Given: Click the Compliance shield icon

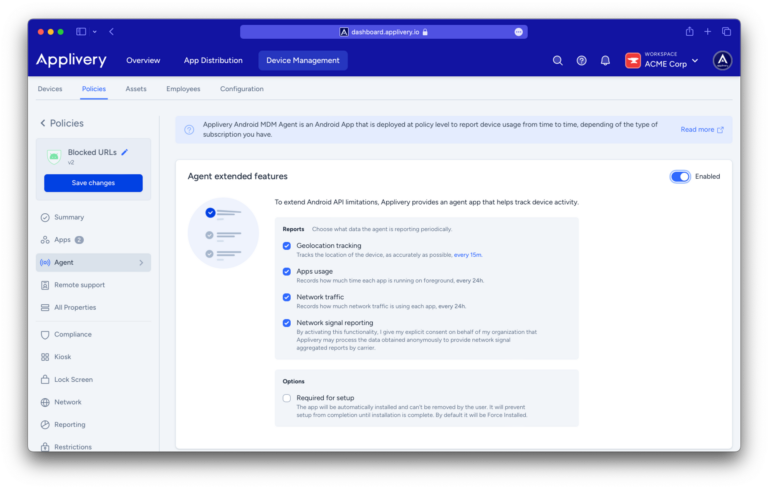Looking at the screenshot, I should click(x=45, y=335).
